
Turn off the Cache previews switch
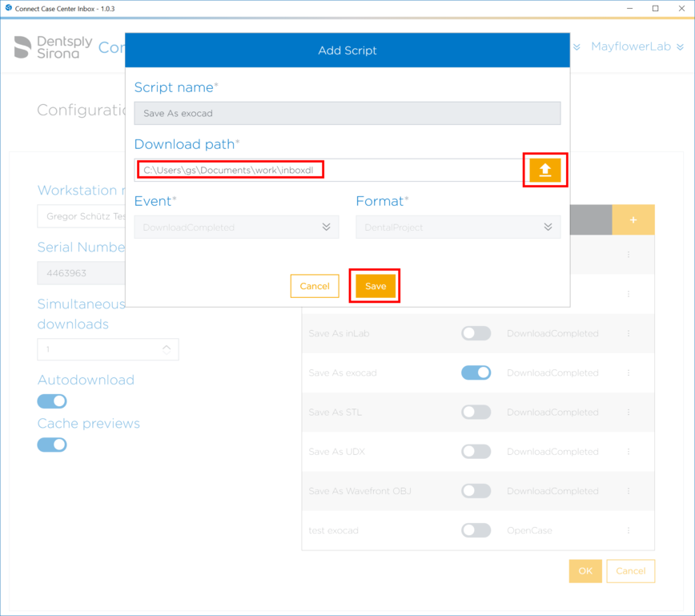[52, 445]
